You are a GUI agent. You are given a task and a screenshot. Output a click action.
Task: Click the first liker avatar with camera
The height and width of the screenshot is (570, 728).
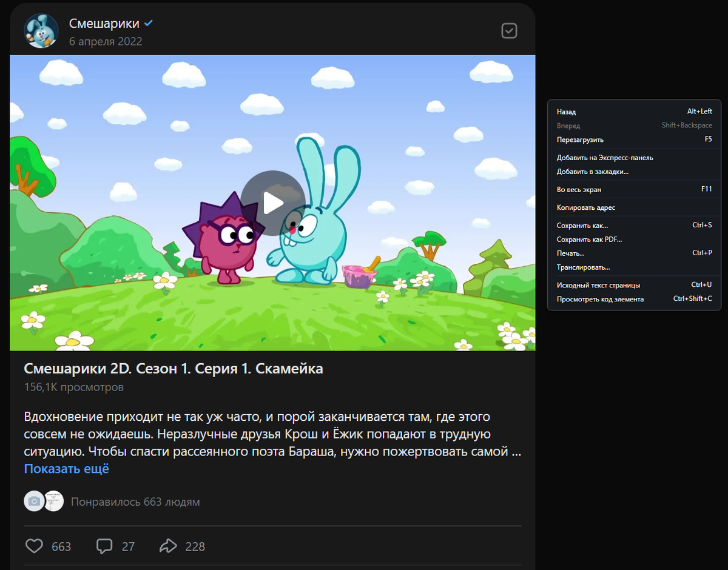pyautogui.click(x=34, y=501)
